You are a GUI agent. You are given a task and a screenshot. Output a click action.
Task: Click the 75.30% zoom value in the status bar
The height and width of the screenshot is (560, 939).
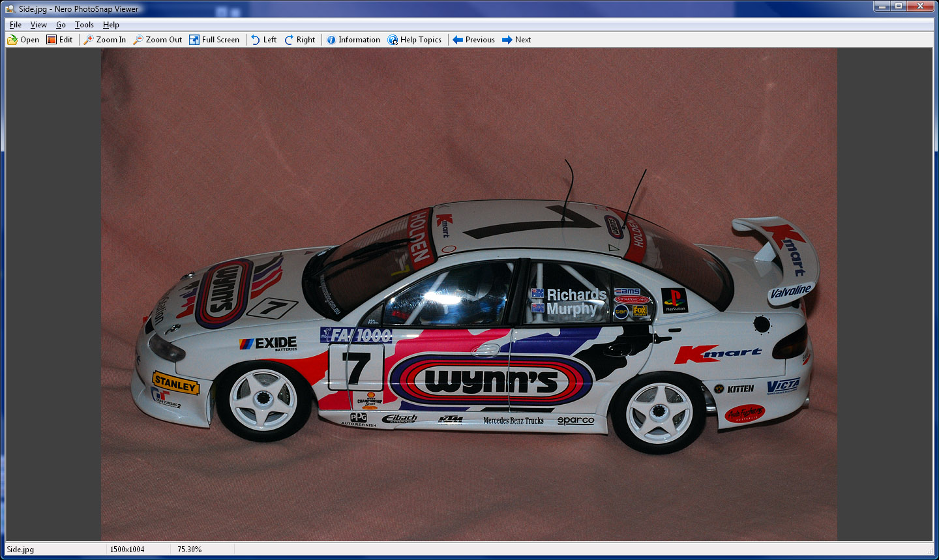[190, 550]
